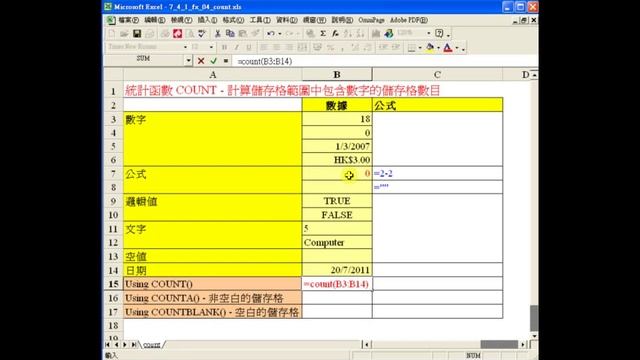Image resolution: width=640 pixels, height=360 pixels.
Task: Click the AutoSum sigma icon
Action: pyautogui.click(x=323, y=33)
